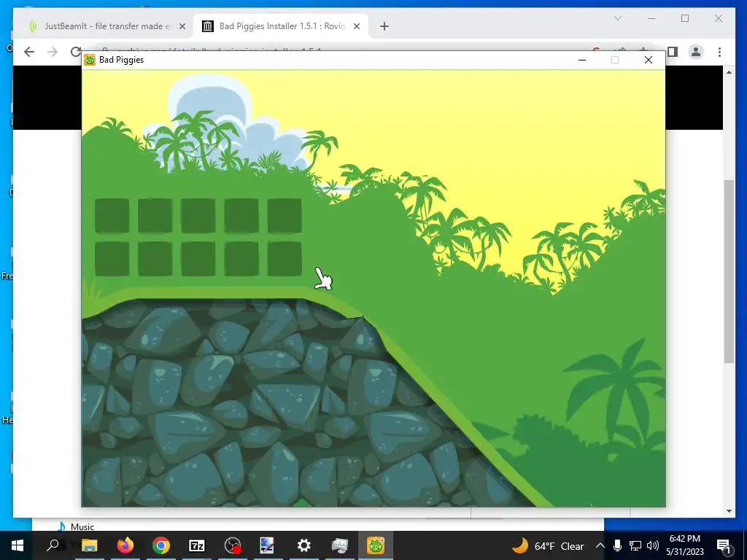The height and width of the screenshot is (560, 747).
Task: Open OBS Studio from the taskbar
Action: (233, 545)
